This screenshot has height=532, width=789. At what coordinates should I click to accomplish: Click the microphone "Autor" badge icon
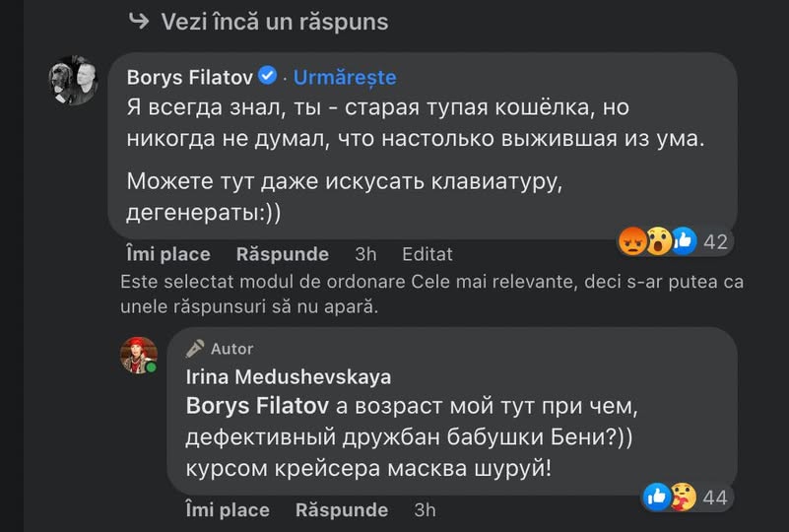(196, 348)
